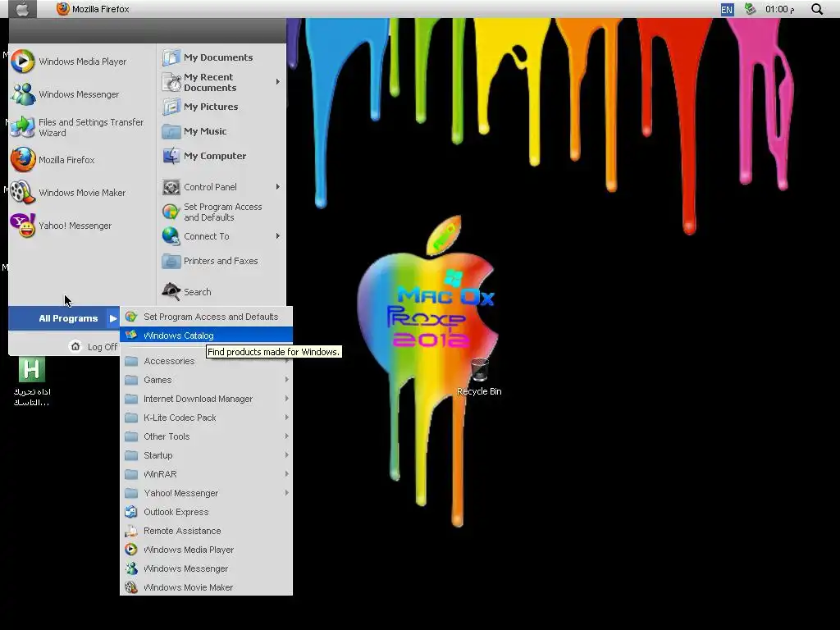Open Windows Movie Maker in programs list
840x630 pixels.
206,587
